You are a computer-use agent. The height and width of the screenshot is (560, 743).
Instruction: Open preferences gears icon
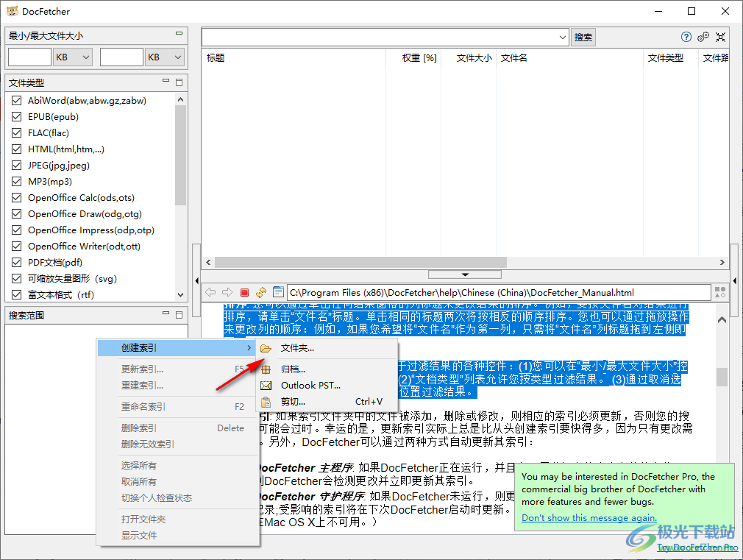[703, 37]
